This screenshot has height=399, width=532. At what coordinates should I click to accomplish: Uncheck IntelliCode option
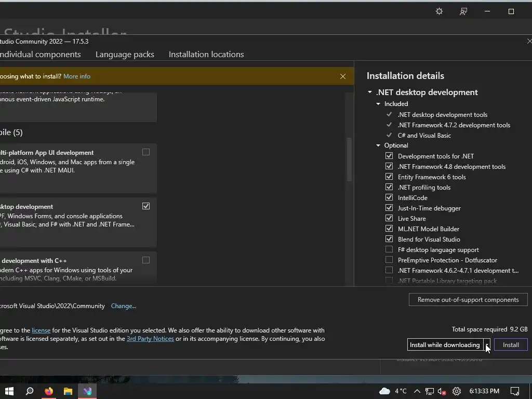[x=389, y=197]
